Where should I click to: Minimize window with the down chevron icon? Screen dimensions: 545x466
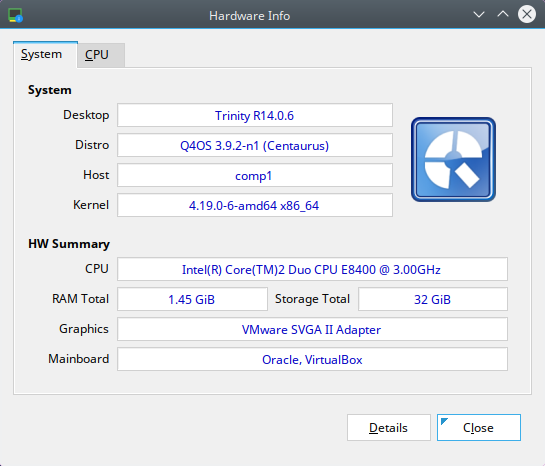coord(479,15)
